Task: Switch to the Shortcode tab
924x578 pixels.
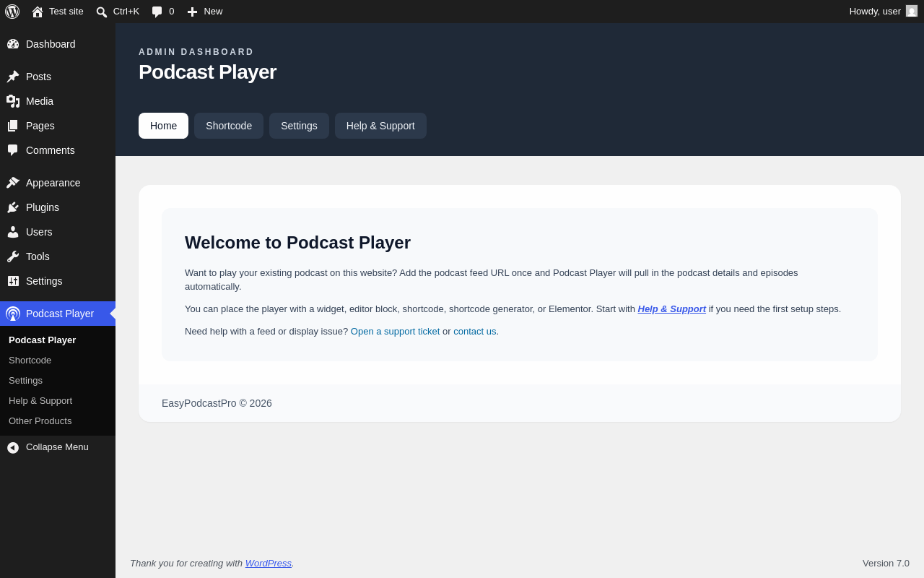Action: (229, 126)
